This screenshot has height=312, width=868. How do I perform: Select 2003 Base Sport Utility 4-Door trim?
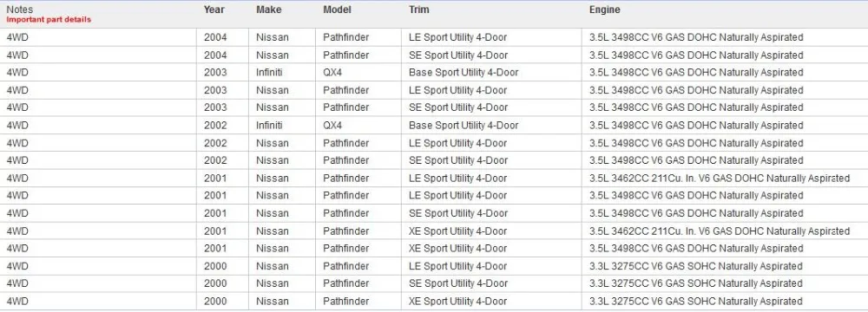pos(491,73)
